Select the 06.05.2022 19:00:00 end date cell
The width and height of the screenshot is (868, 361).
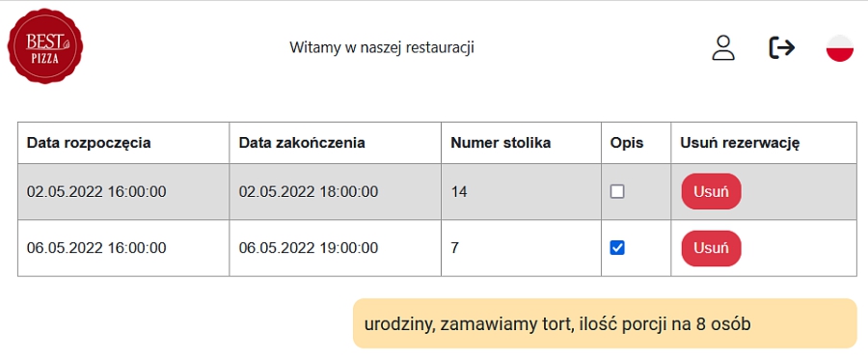[x=335, y=248]
